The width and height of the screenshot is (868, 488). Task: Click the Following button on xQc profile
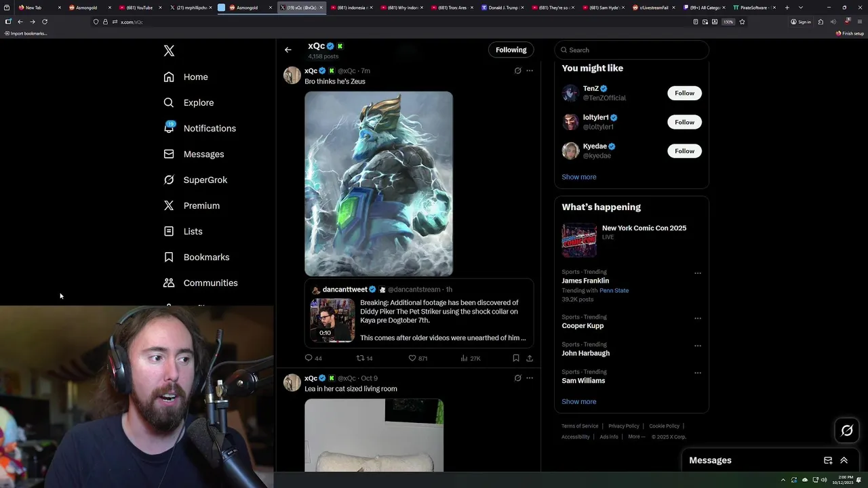[511, 49]
